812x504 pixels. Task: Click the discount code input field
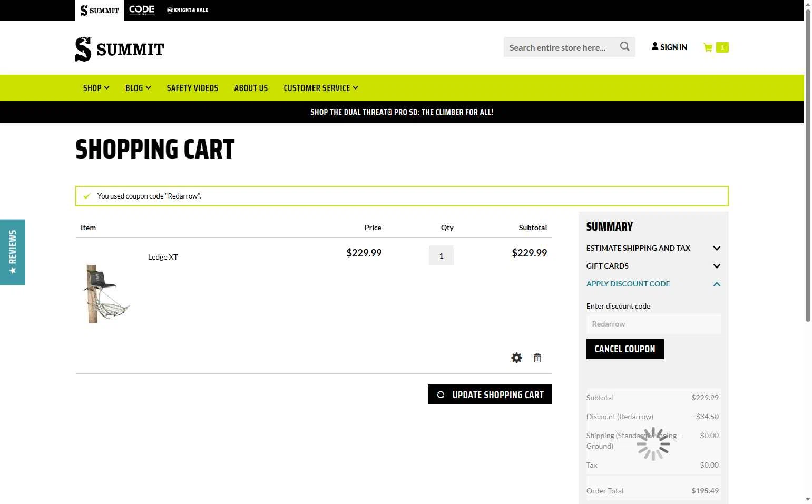(x=653, y=324)
